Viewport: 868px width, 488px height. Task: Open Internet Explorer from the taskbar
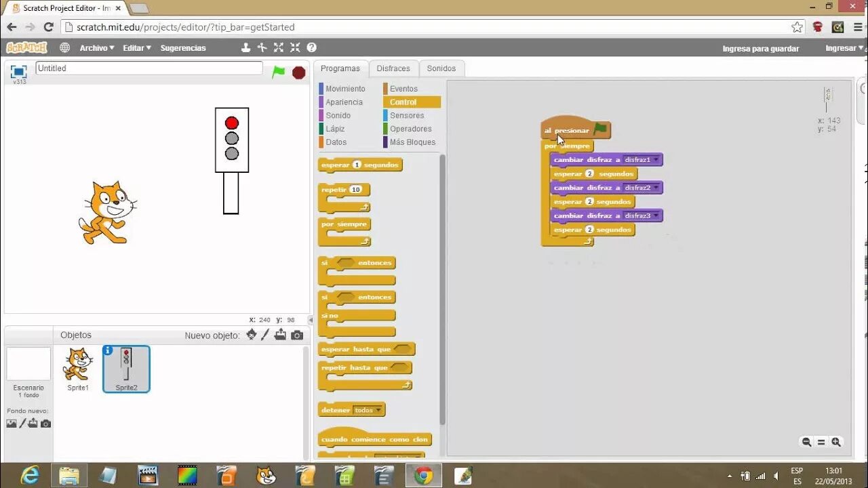[x=30, y=476]
